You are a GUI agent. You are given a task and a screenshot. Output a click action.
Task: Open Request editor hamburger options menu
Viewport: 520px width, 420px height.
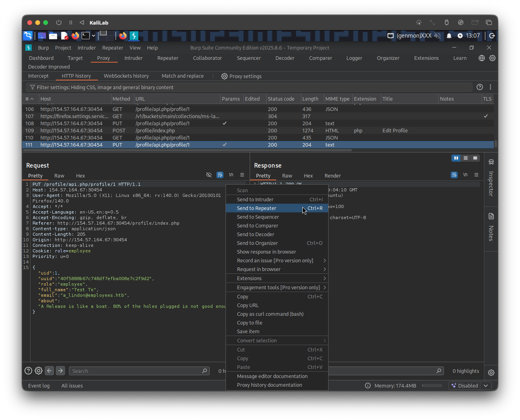click(x=242, y=175)
